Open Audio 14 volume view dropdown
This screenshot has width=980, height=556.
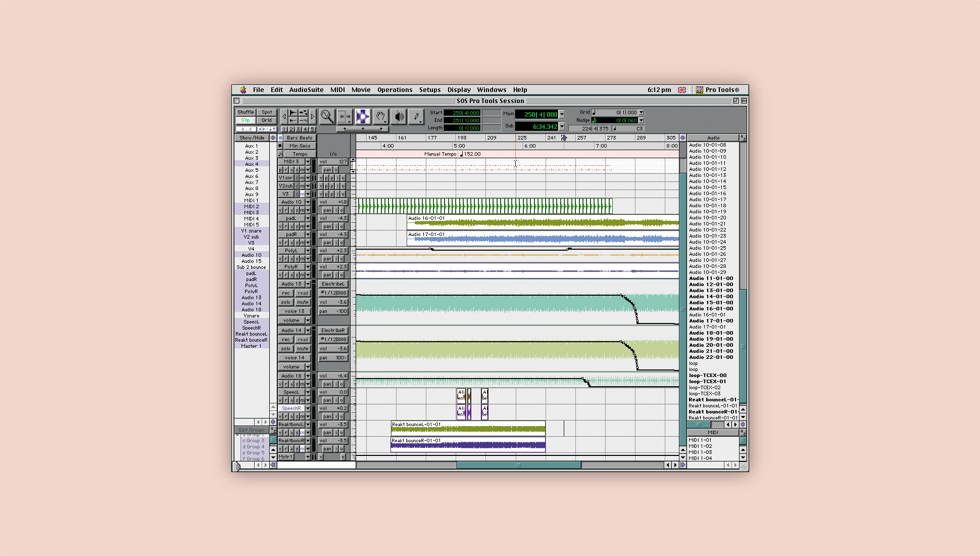click(x=308, y=367)
